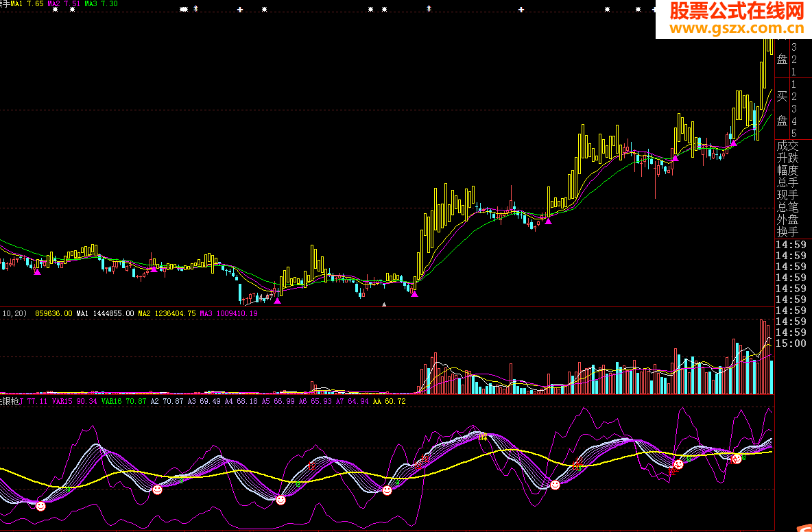The image size is (812, 532).
Task: Click the leftmost white plus marker at chart top
Action: tap(240, 10)
